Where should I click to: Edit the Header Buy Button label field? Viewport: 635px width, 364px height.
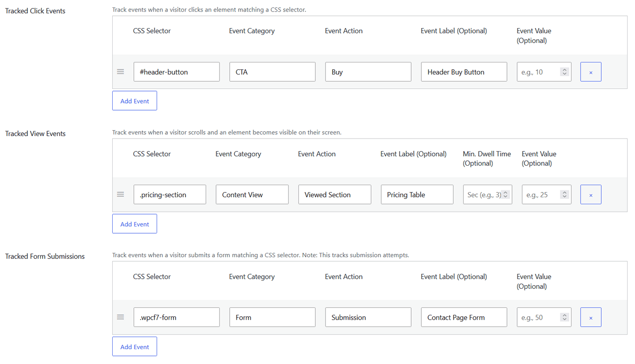click(x=464, y=72)
